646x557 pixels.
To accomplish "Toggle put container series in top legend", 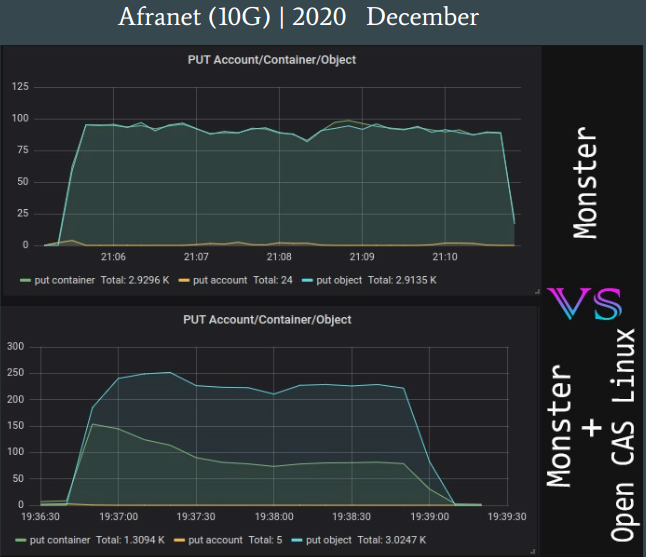I will click(65, 281).
